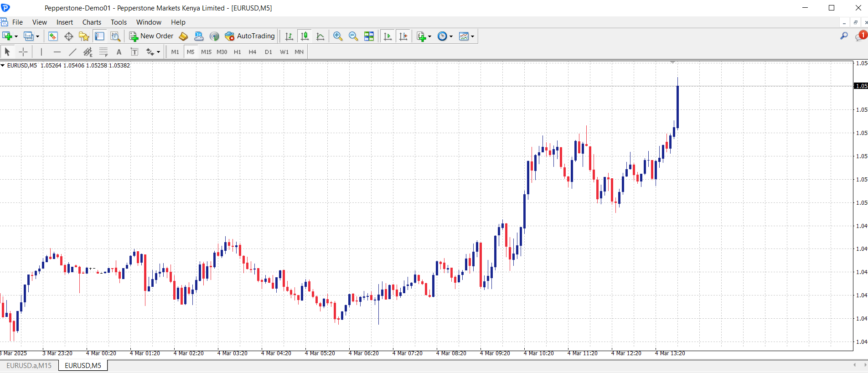The image size is (868, 373).
Task: Switch to the EURUSD.a,M15 chart tab
Action: (29, 366)
